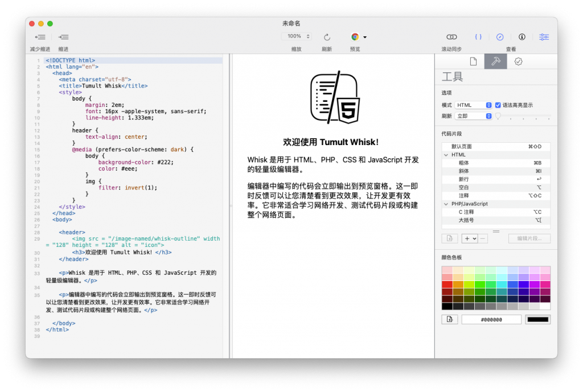Click the 'text-align: center;' code line
583x392 pixels.
coord(116,137)
